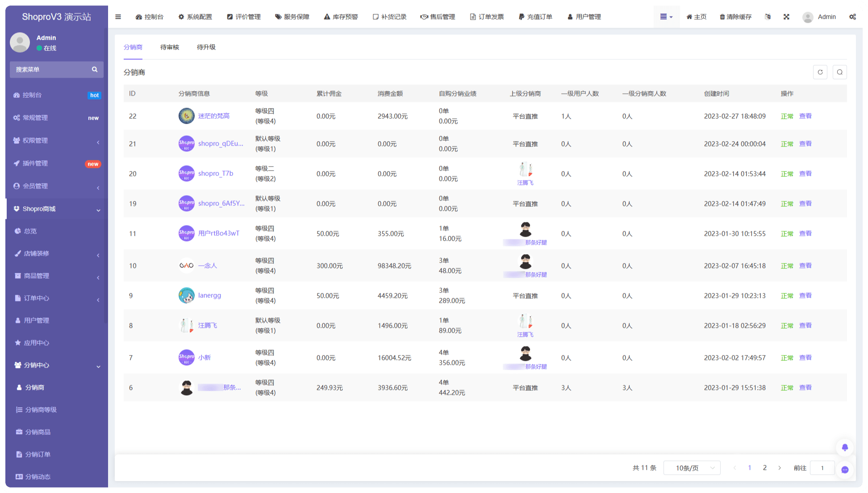This screenshot has height=493, width=868.
Task: Enter fullscreen with the expand icon
Action: coord(786,17)
